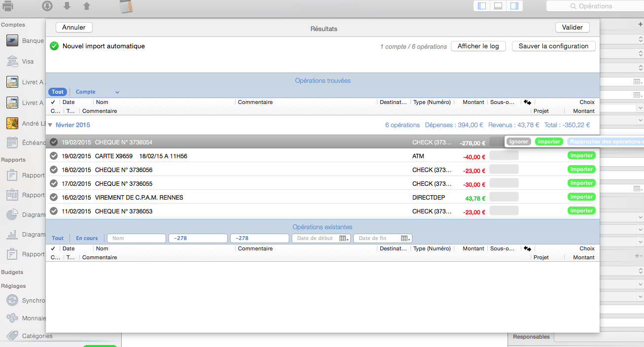644x347 pixels.
Task: Open the Catégories tag icon
Action: coord(12,336)
